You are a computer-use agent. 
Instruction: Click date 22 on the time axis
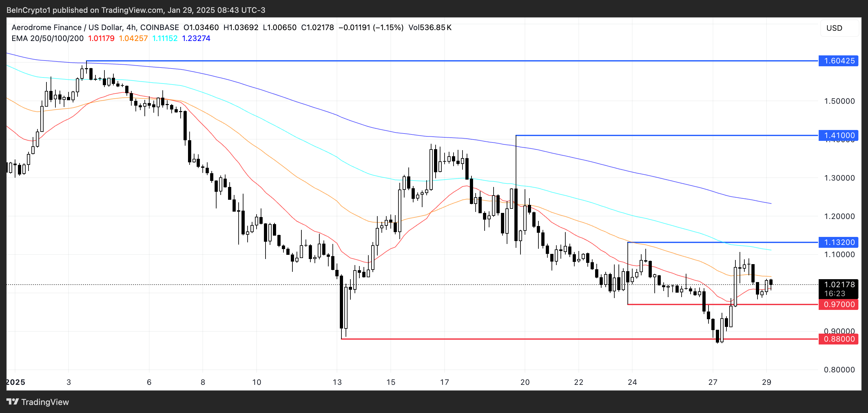click(578, 382)
